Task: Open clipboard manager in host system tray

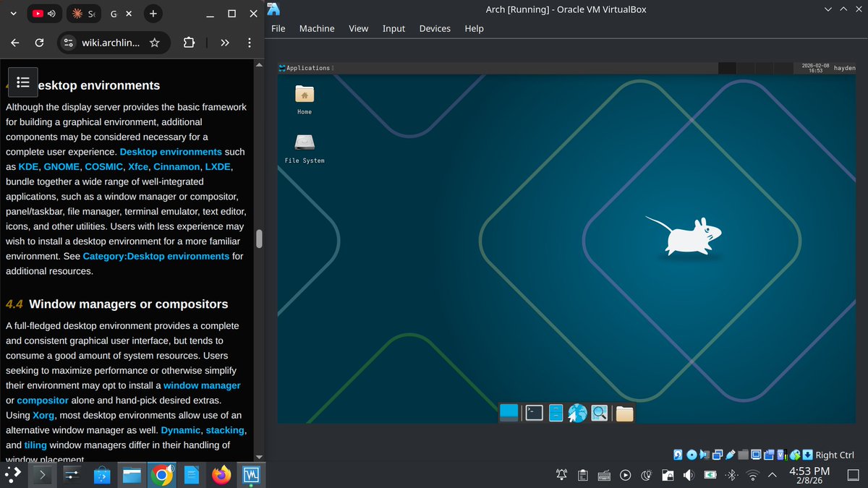Action: point(583,475)
